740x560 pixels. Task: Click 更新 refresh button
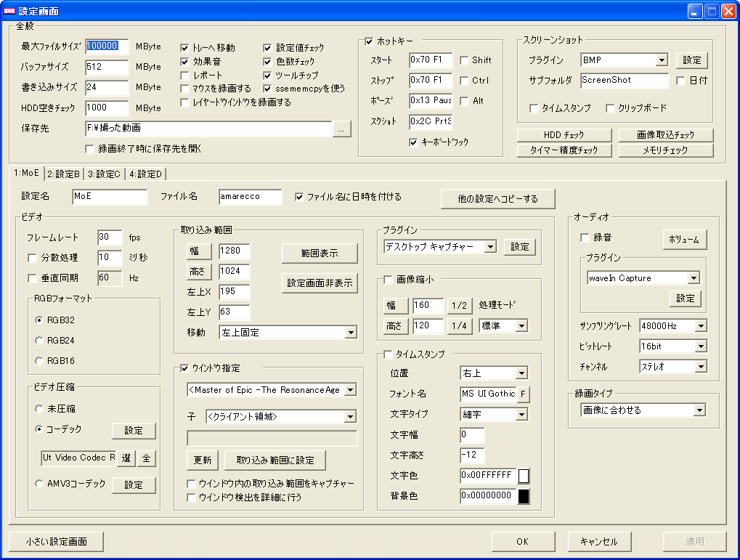[203, 460]
